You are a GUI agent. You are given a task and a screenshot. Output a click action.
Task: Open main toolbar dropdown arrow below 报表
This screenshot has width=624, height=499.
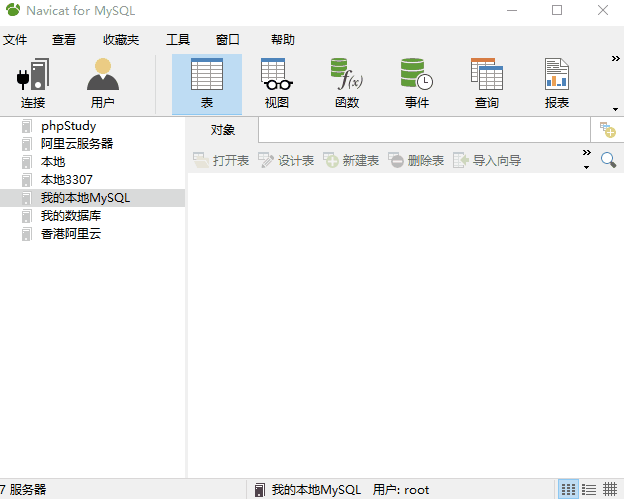615,109
